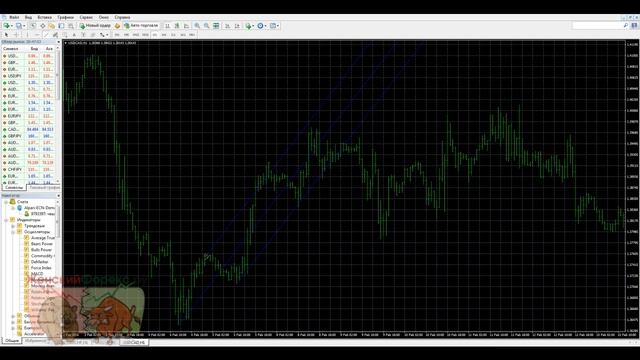Image resolution: width=640 pixels, height=360 pixels.
Task: Click the Новый ордер button
Action: [x=96, y=26]
